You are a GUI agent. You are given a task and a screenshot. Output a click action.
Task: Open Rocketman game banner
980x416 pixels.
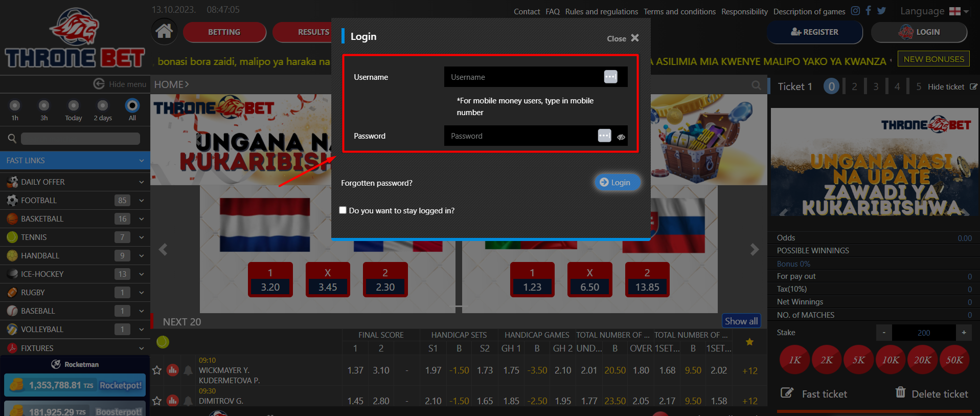(x=75, y=364)
